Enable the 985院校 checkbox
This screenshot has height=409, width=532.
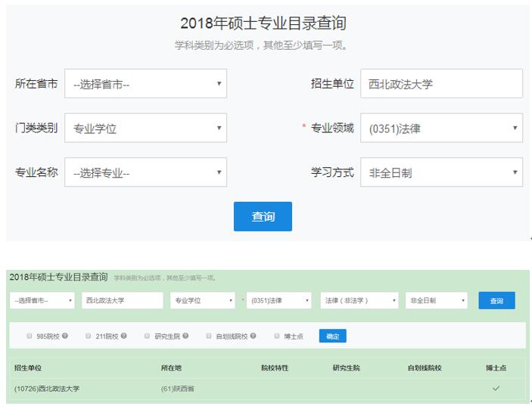click(x=30, y=336)
